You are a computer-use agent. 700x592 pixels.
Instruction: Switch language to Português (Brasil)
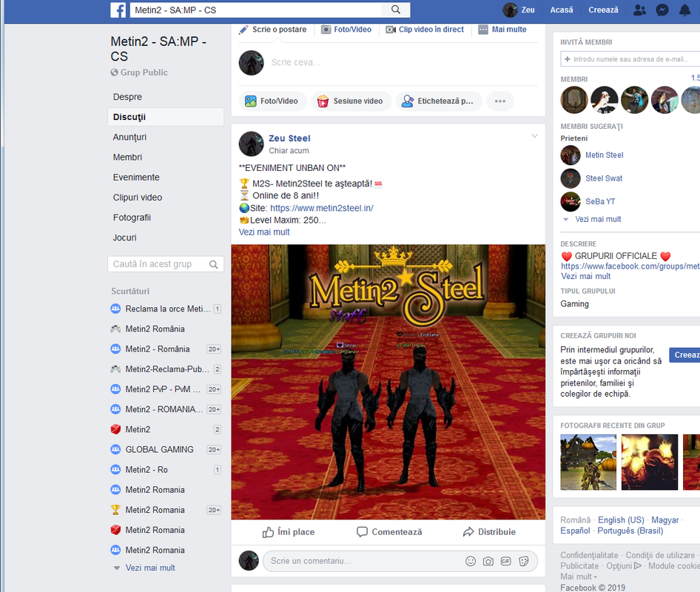click(630, 531)
